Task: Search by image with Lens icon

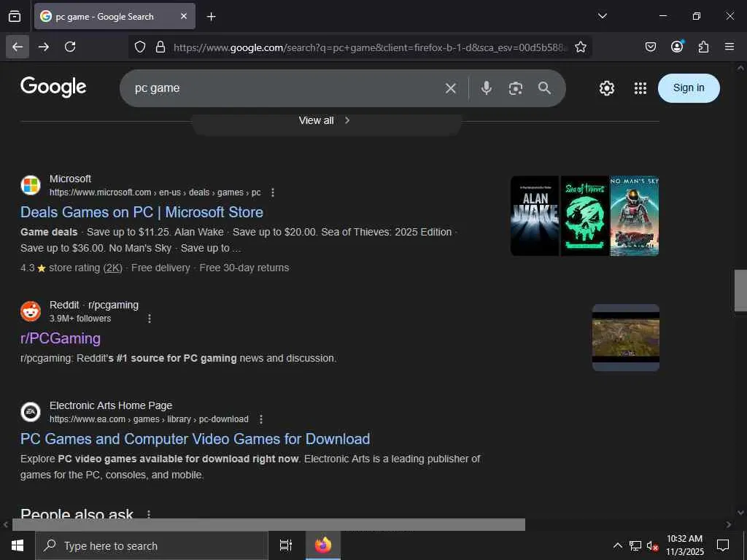Action: (516, 88)
